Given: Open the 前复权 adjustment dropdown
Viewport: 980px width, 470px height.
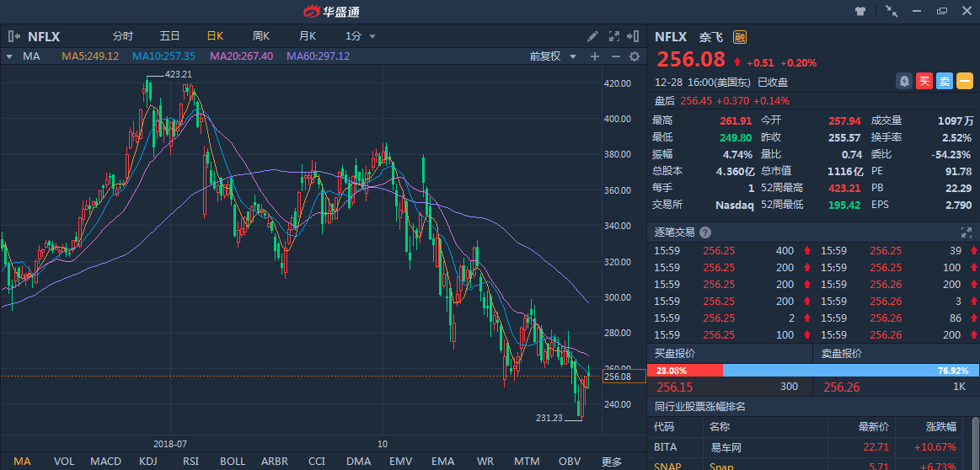Looking at the screenshot, I should pos(554,56).
